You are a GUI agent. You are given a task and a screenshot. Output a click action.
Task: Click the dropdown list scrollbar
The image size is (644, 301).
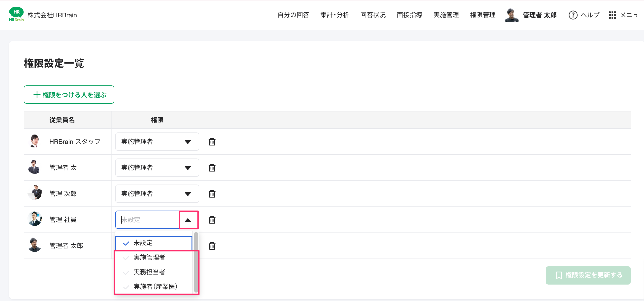point(196,262)
